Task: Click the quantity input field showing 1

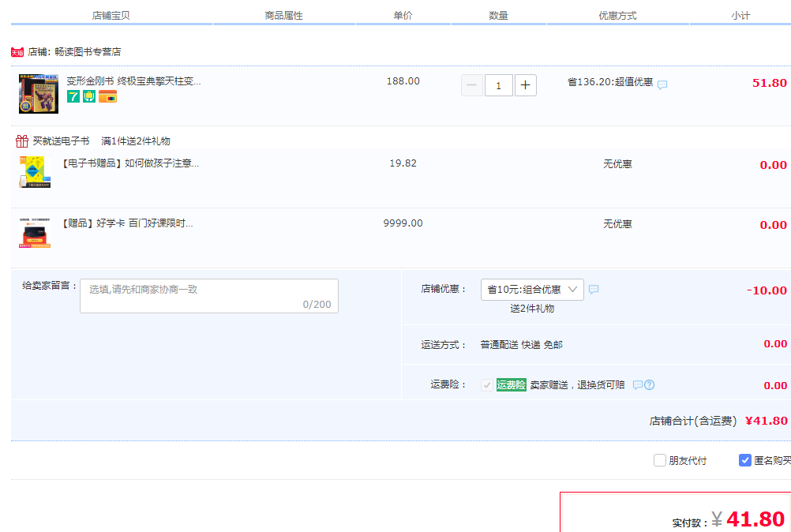Action: click(498, 85)
